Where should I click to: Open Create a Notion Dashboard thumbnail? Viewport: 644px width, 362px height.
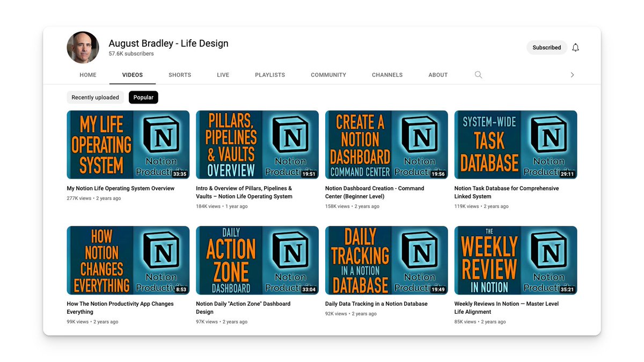coord(386,145)
